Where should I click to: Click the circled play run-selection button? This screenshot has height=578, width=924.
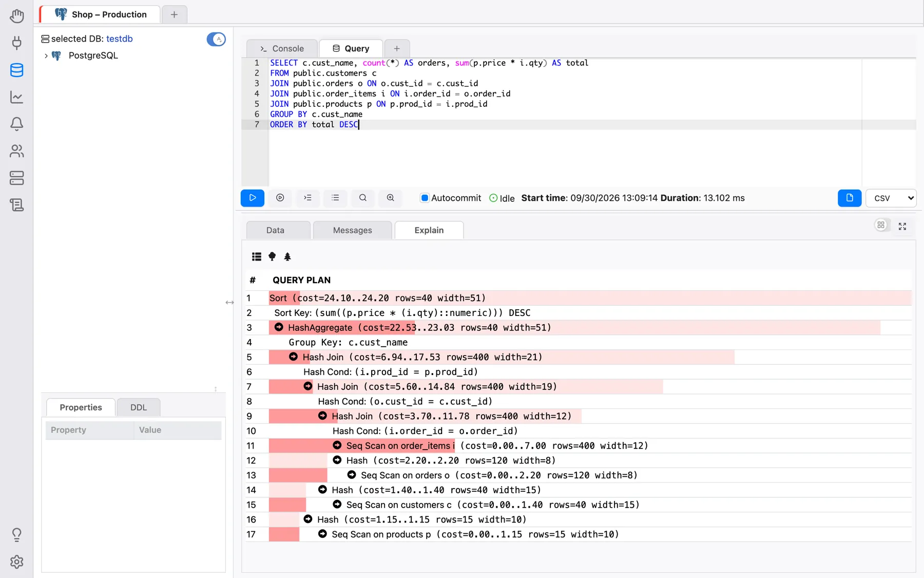click(280, 198)
